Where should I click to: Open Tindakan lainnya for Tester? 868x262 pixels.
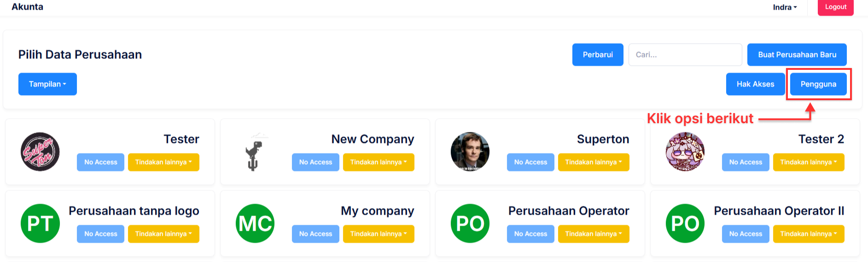(163, 162)
